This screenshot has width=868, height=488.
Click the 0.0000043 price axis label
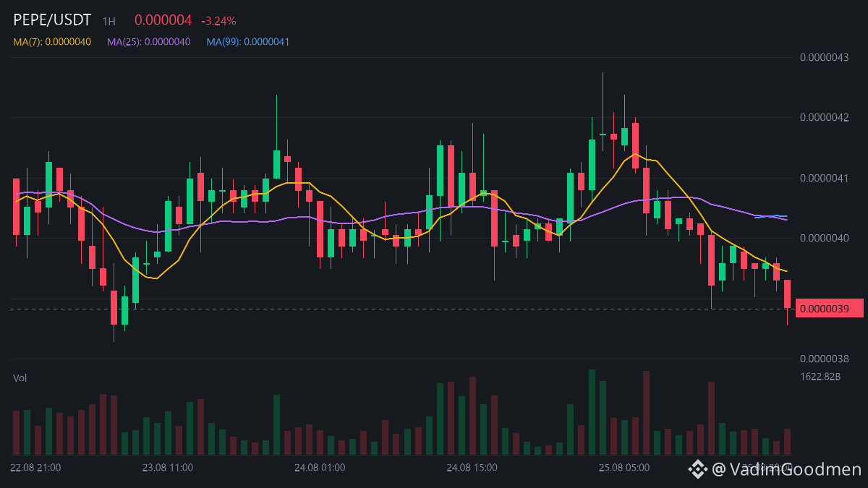tap(824, 57)
